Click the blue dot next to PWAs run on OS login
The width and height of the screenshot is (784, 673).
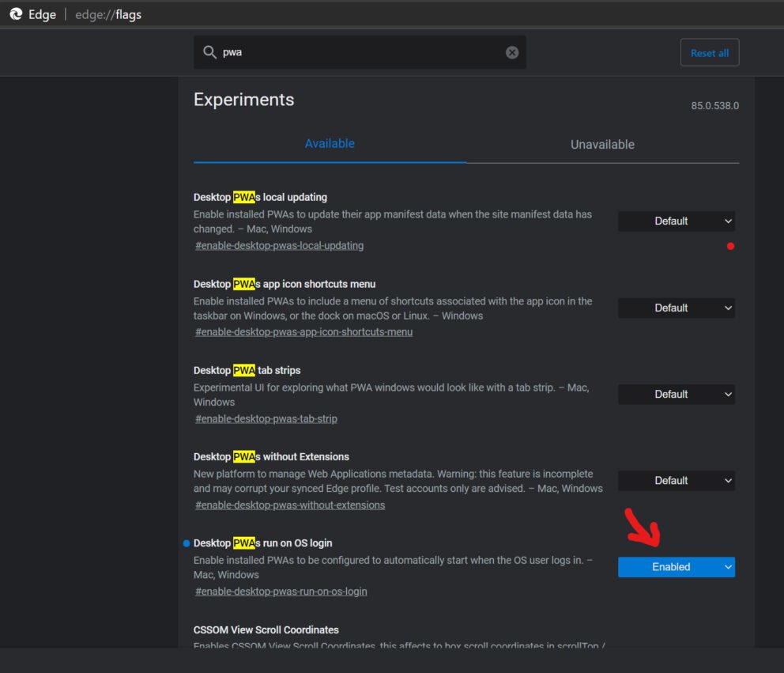tap(187, 543)
